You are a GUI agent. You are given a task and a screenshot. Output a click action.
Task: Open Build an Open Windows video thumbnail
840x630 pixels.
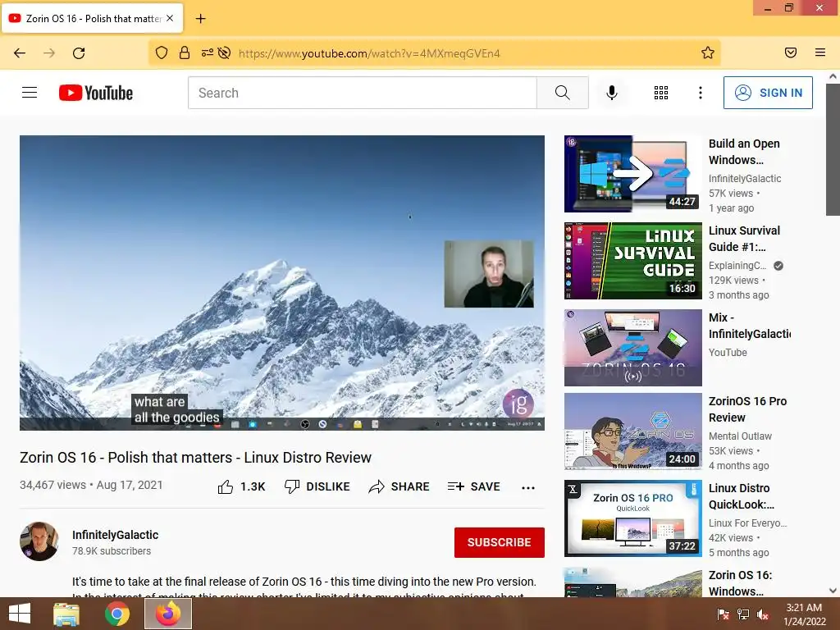pyautogui.click(x=632, y=174)
